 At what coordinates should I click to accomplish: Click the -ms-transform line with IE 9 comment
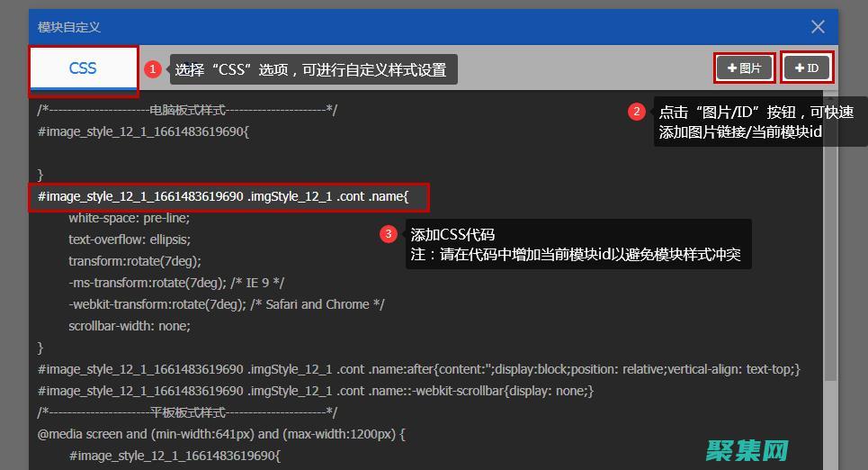[176, 284]
